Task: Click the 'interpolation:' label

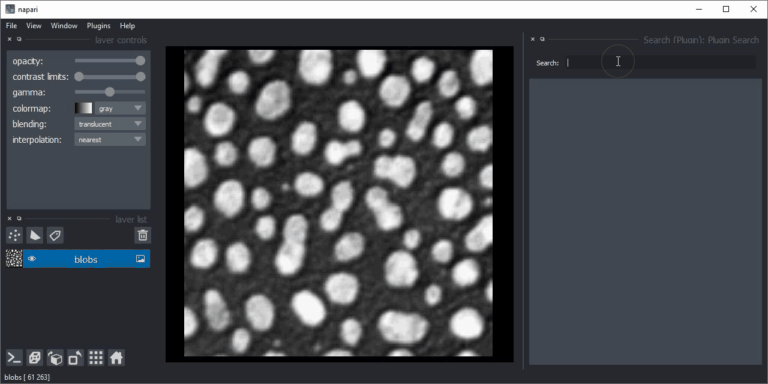Action: pos(37,140)
